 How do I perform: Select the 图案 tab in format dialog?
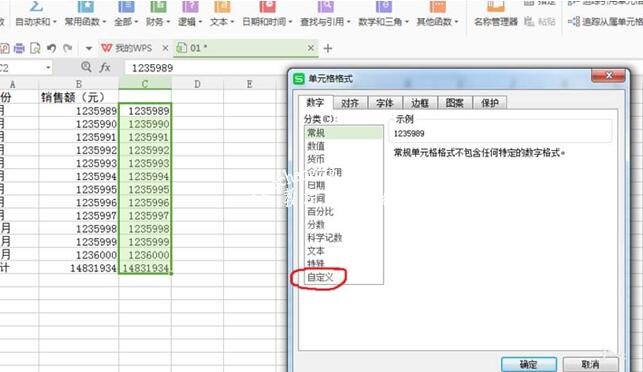(455, 103)
